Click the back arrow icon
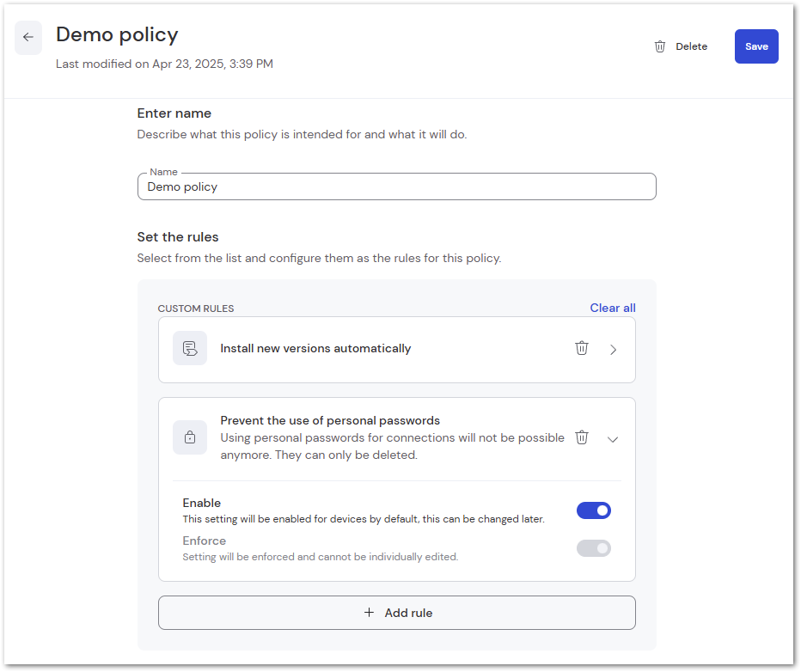The image size is (801, 672). point(28,37)
